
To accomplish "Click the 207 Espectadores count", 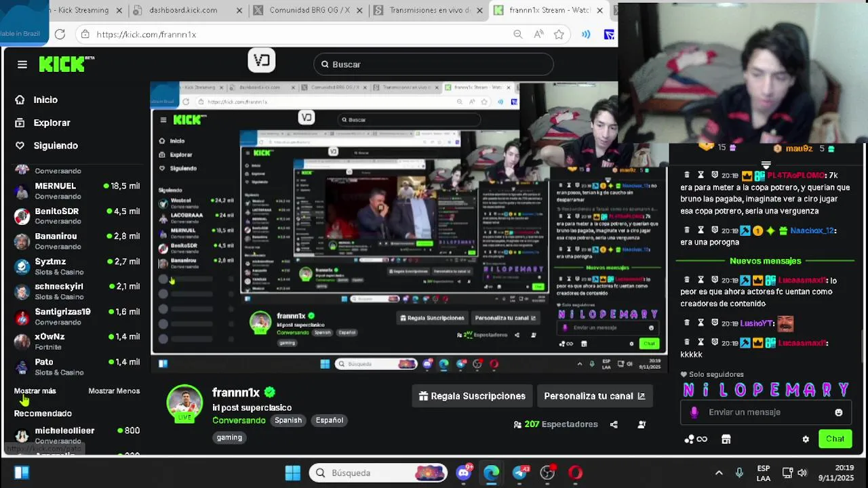I will tap(556, 424).
